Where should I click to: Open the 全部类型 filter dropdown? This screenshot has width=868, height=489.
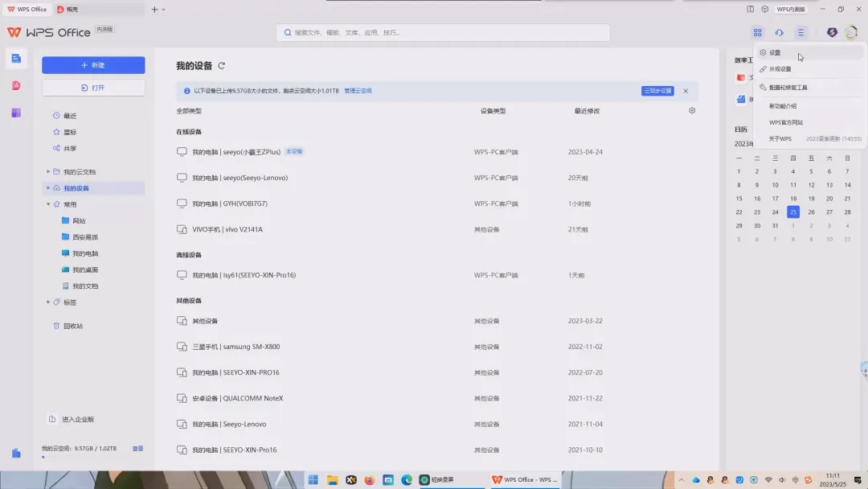(x=189, y=111)
